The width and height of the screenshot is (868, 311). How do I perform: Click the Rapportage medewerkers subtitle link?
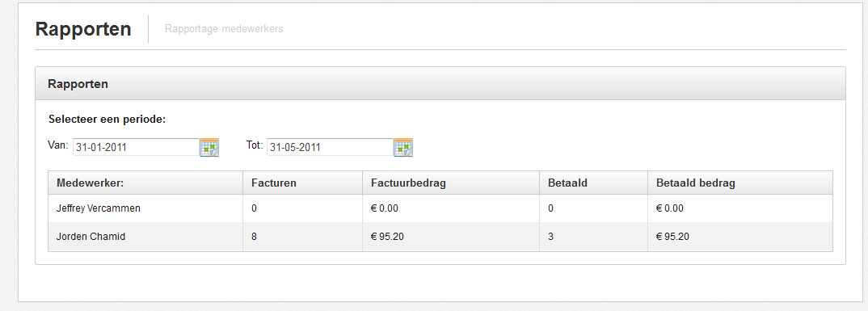pyautogui.click(x=224, y=29)
